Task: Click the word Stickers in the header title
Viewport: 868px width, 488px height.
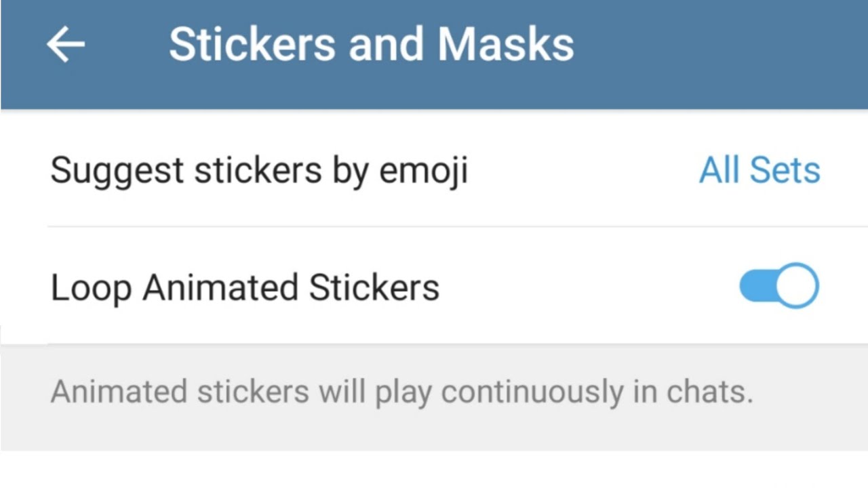Action: click(252, 45)
